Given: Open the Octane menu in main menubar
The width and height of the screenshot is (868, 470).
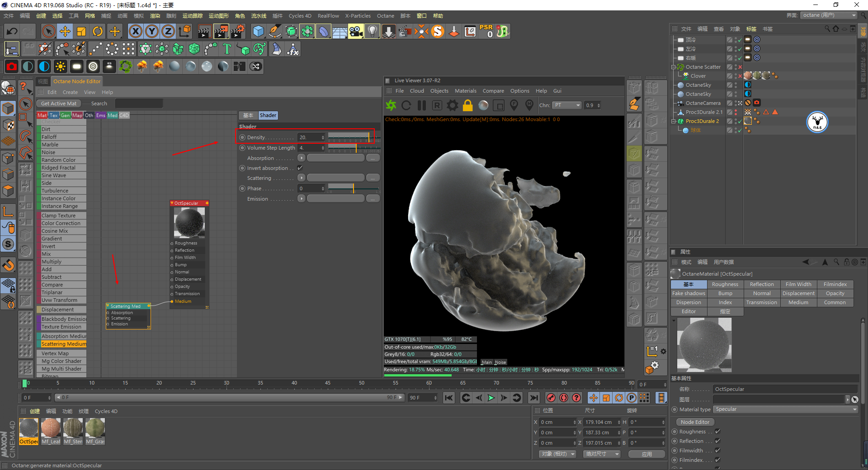Looking at the screenshot, I should coord(386,16).
